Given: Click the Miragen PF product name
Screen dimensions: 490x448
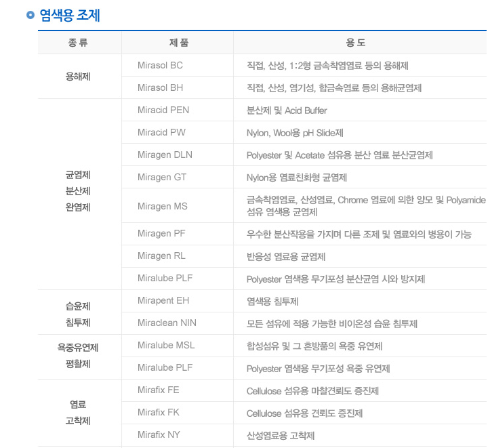Looking at the screenshot, I should point(161,234).
